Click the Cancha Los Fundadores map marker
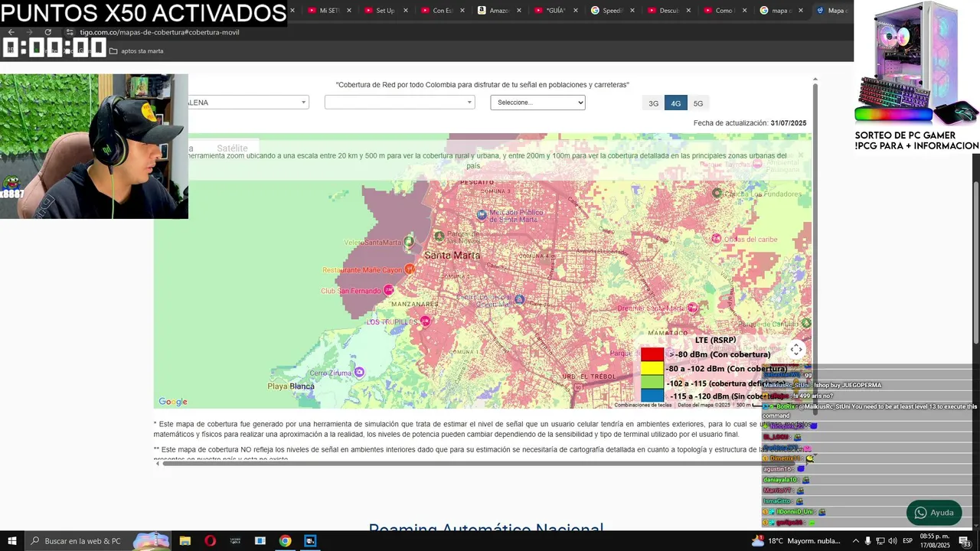This screenshot has width=980, height=551. pos(717,194)
